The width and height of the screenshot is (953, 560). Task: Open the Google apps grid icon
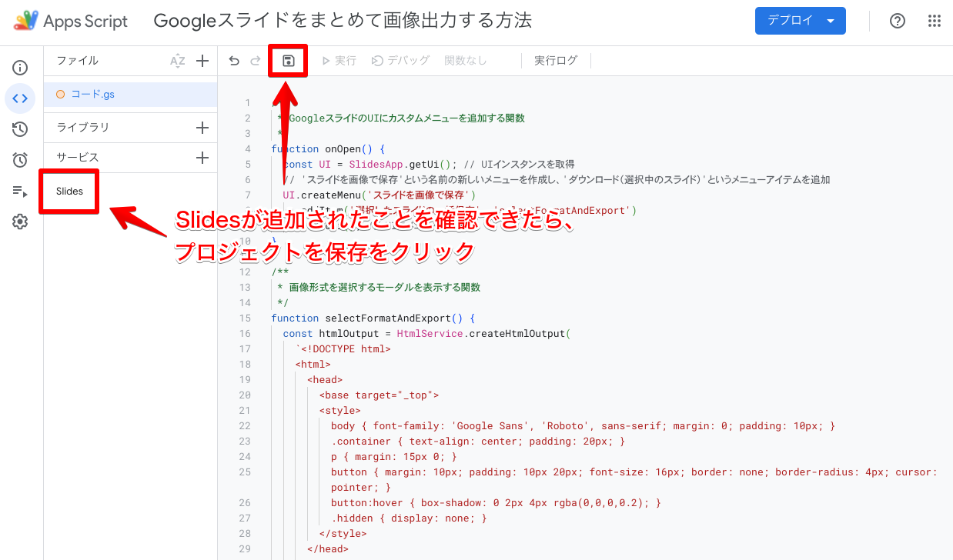[935, 22]
